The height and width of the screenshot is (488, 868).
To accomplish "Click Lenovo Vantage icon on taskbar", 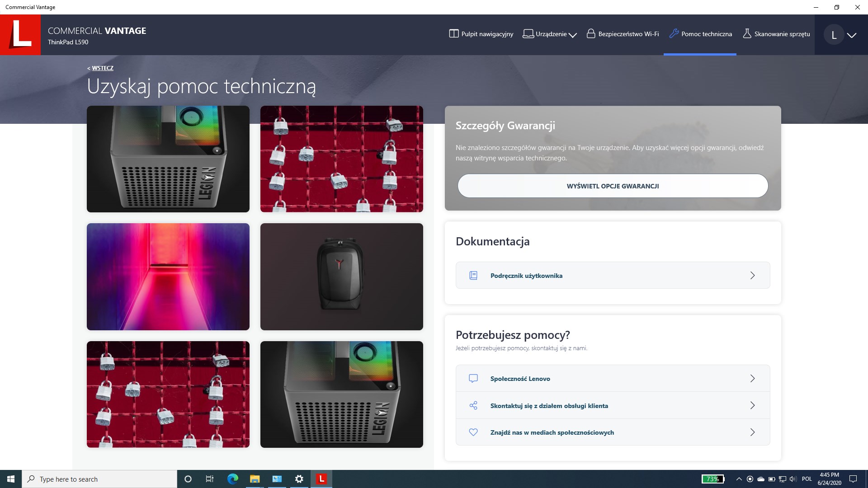I will (321, 479).
